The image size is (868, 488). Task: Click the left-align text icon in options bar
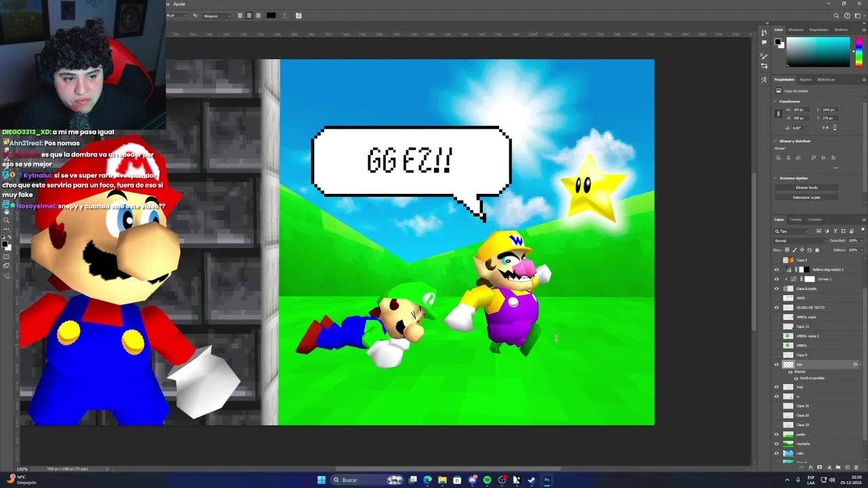click(240, 16)
